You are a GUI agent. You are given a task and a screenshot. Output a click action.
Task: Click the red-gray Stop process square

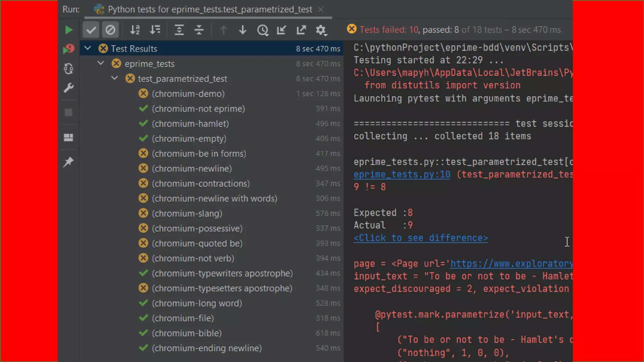69,112
